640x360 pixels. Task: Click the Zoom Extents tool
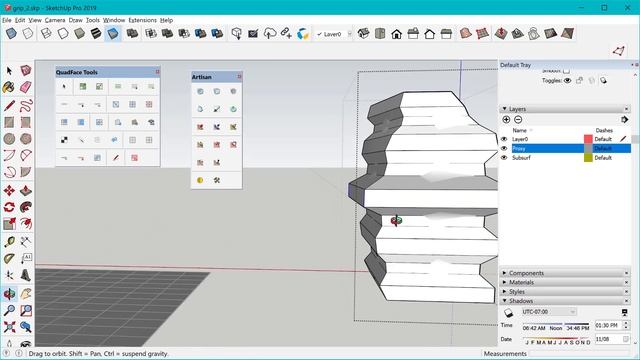[9, 327]
